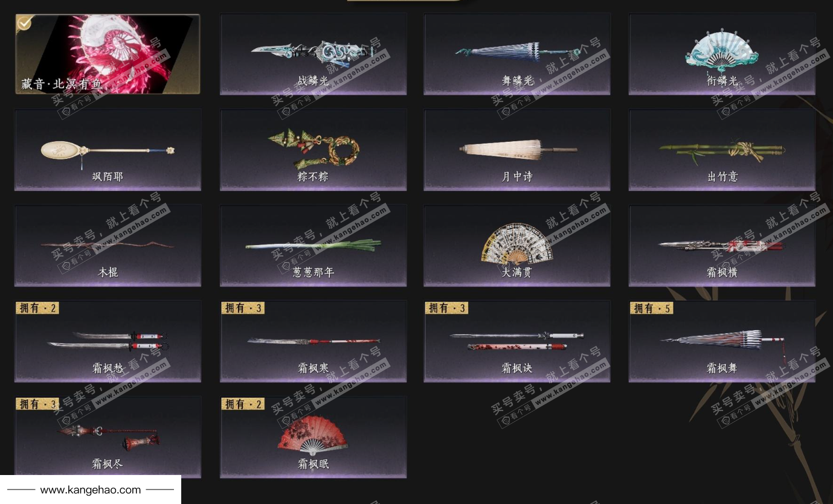Select the 葱葱那年 green onion weapon

point(313,246)
